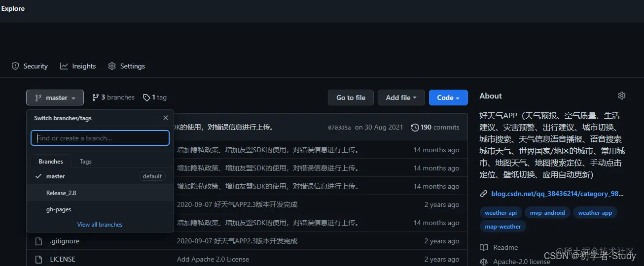
Task: Click the '2 years ago' in LICENSE row
Action: [x=442, y=259]
